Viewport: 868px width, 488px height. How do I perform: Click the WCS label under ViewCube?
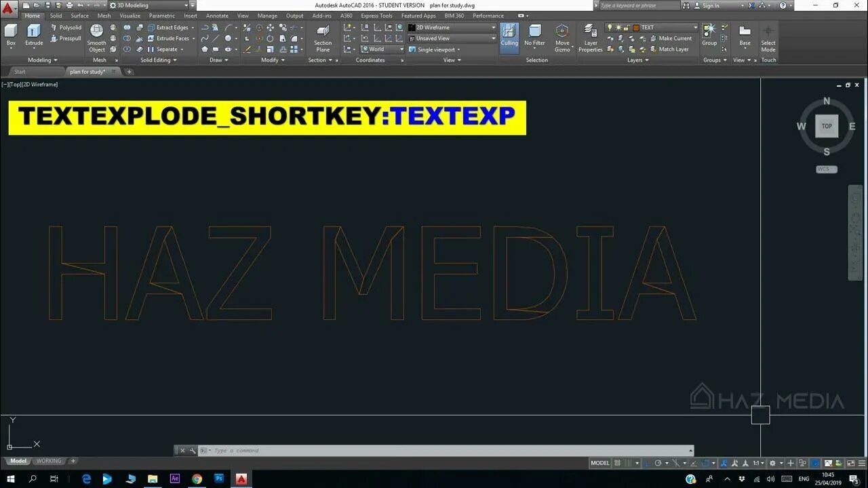[826, 169]
